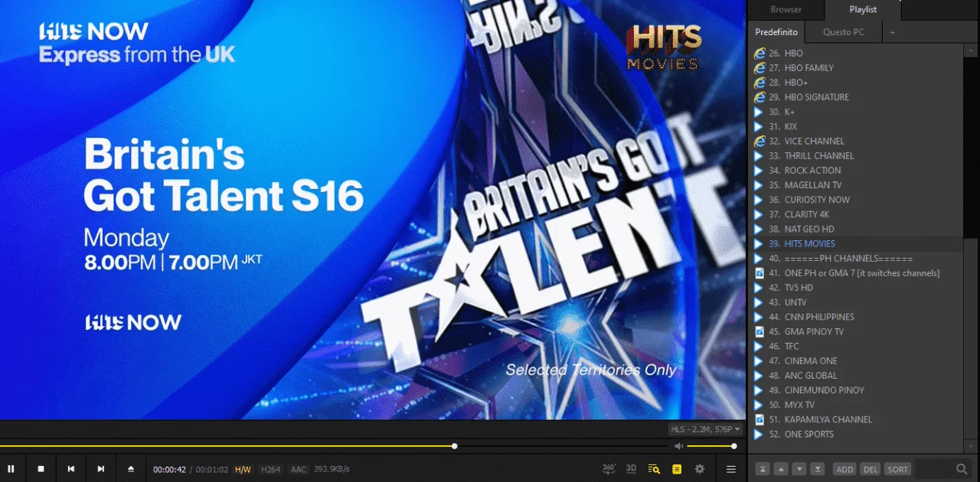Viewport: 980px width, 482px height.
Task: Open the HLS 2.2M 576P quality dropdown
Action: 705,429
